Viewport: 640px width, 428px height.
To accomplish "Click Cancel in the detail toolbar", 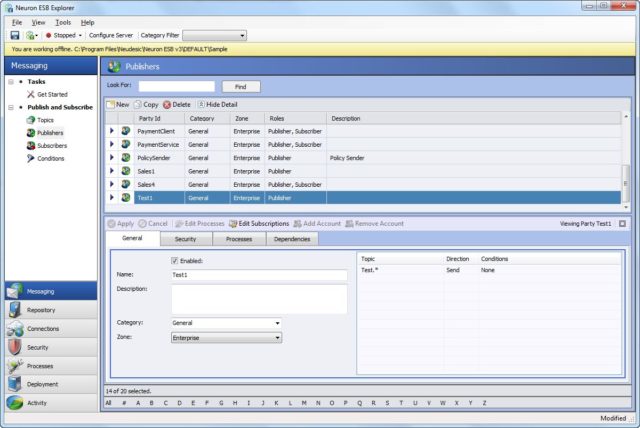I will pos(153,224).
